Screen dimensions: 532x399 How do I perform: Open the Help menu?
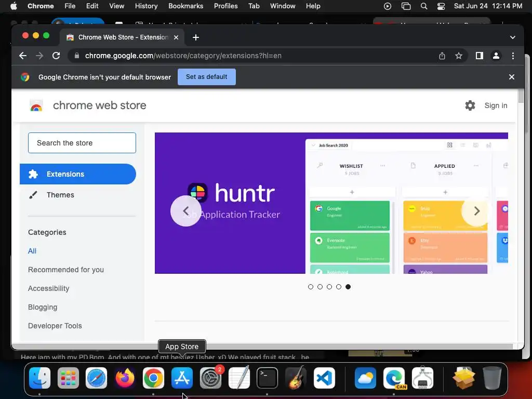point(313,6)
